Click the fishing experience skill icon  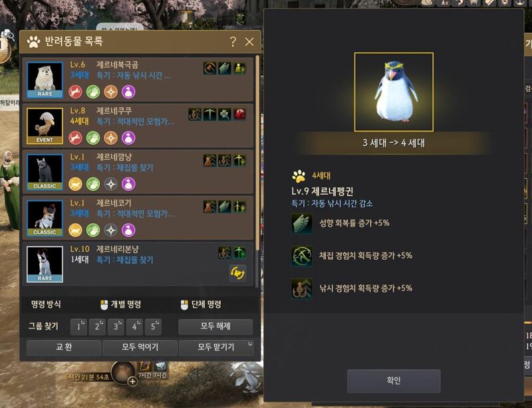pos(302,288)
